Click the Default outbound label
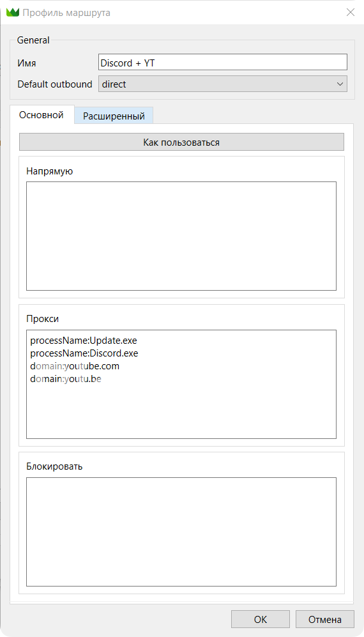The height and width of the screenshot is (637, 364). (55, 84)
